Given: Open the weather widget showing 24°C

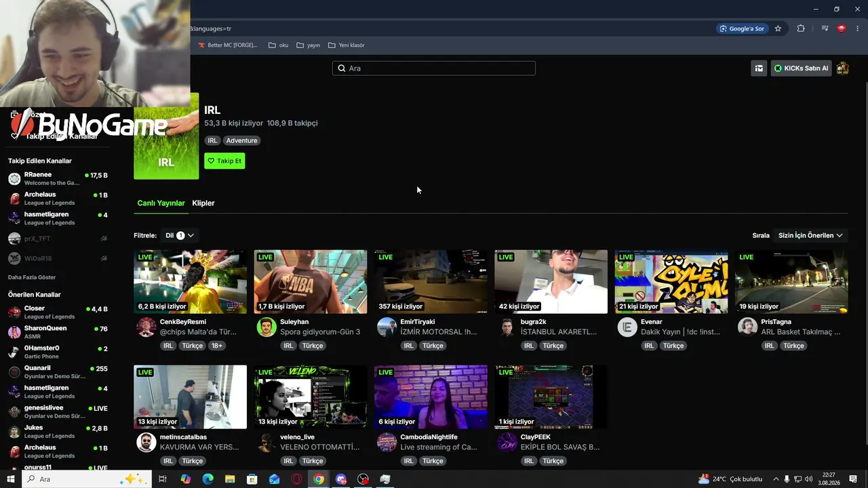Looking at the screenshot, I should [730, 479].
